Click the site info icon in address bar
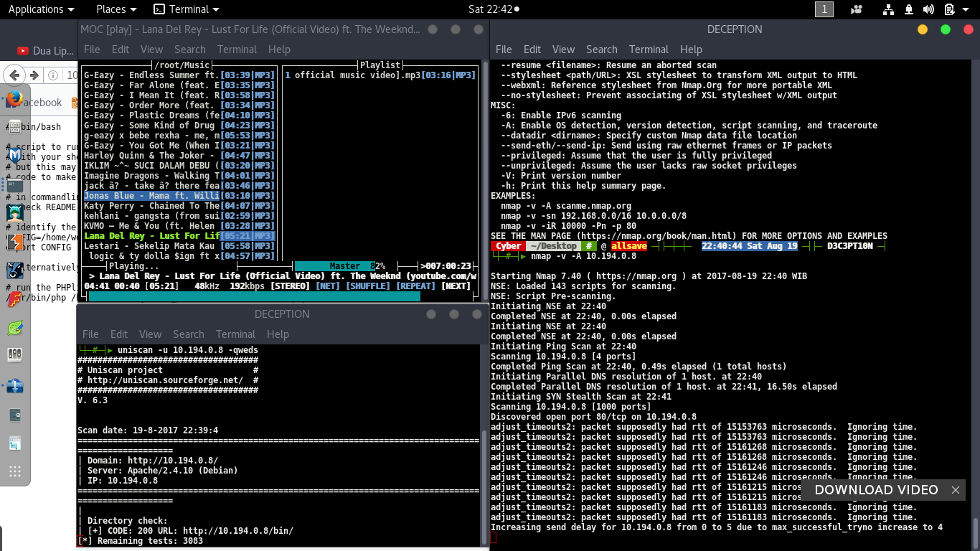The width and height of the screenshot is (980, 551). coord(52,75)
